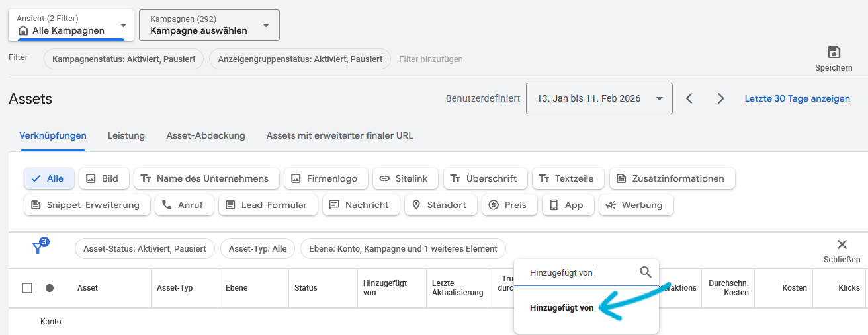Select the Hinzugefügt von suggestion result
This screenshot has width=868, height=335.
click(x=562, y=308)
